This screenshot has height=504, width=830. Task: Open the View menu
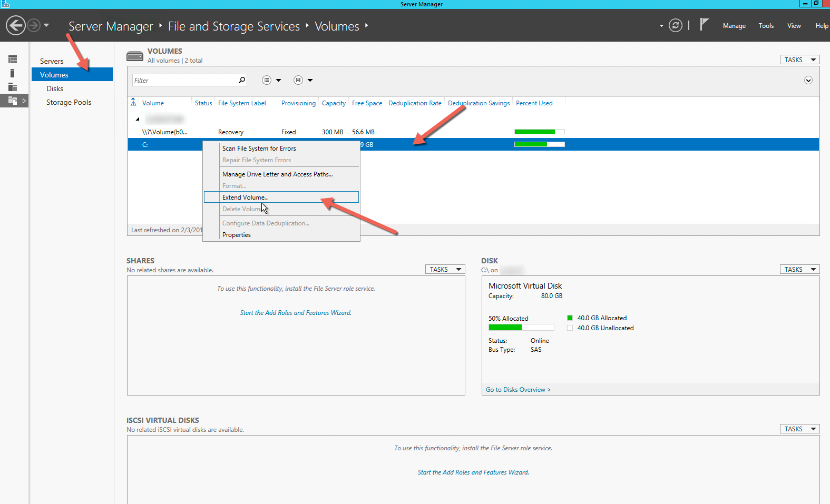pyautogui.click(x=794, y=26)
